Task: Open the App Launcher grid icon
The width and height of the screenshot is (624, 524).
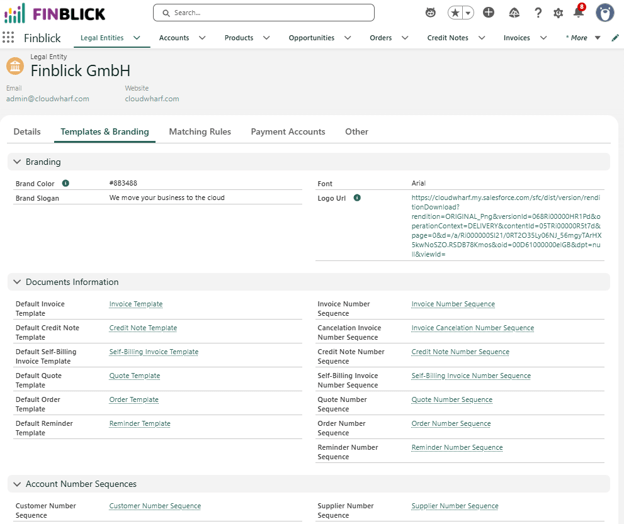Action: (x=8, y=37)
